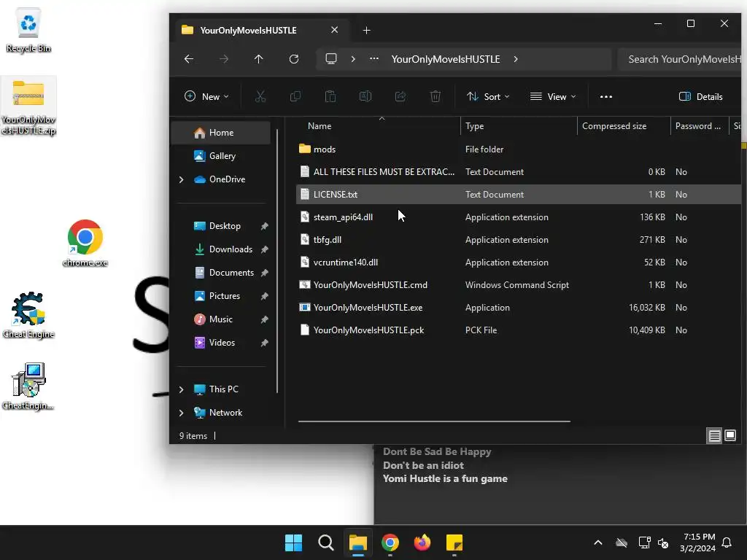The image size is (747, 560).
Task: Click the Share icon in toolbar
Action: click(400, 97)
